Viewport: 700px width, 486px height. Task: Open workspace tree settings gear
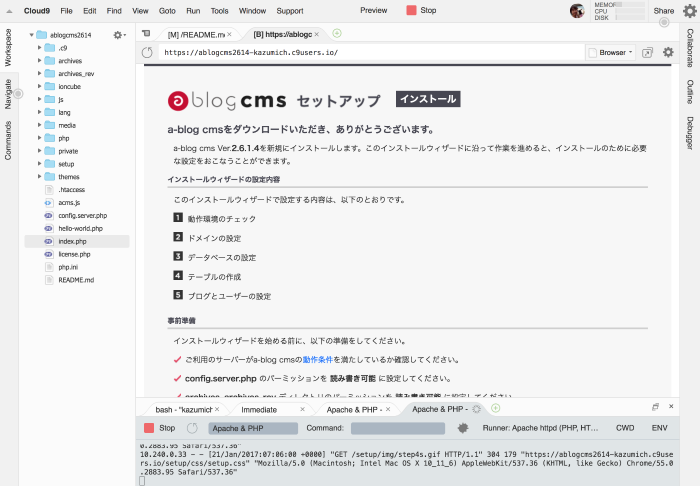119,35
